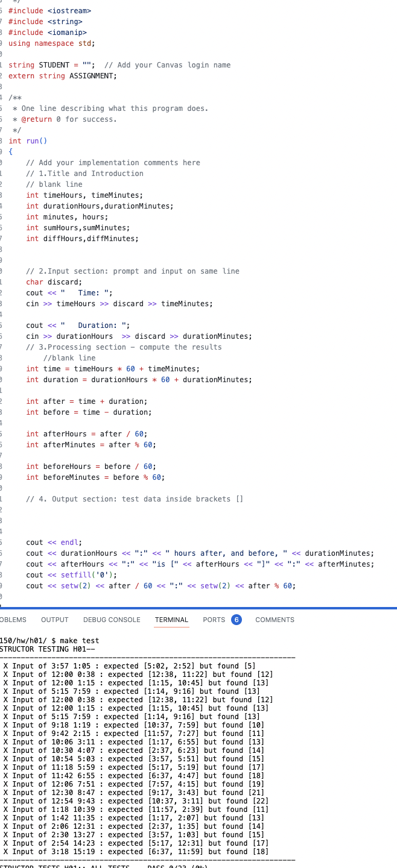Click 'int durationHours,durationMinutes;' line
The image size is (397, 868).
pos(100,206)
